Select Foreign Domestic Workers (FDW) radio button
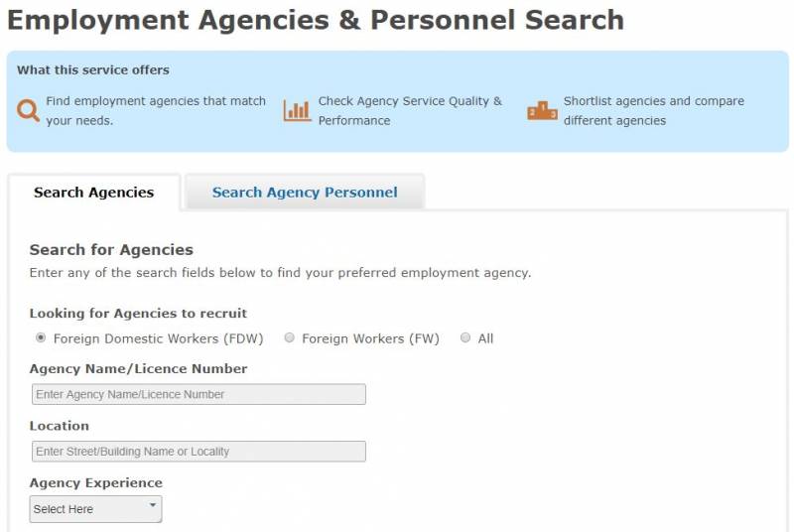The width and height of the screenshot is (794, 532). coord(41,337)
